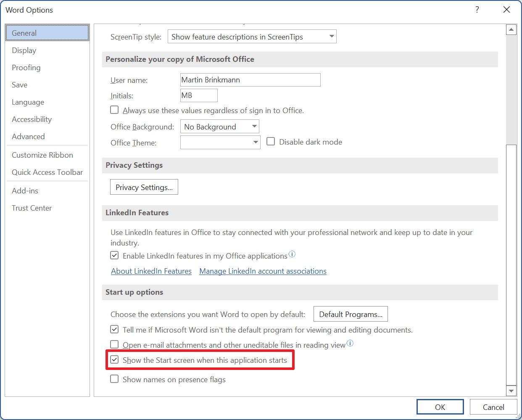
Task: Click the info icon beside reading view option
Action: 350,343
